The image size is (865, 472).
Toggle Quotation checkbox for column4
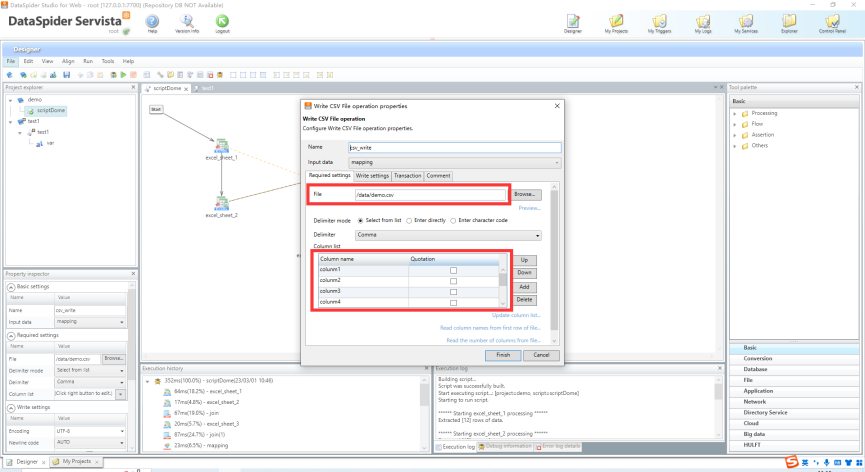453,303
